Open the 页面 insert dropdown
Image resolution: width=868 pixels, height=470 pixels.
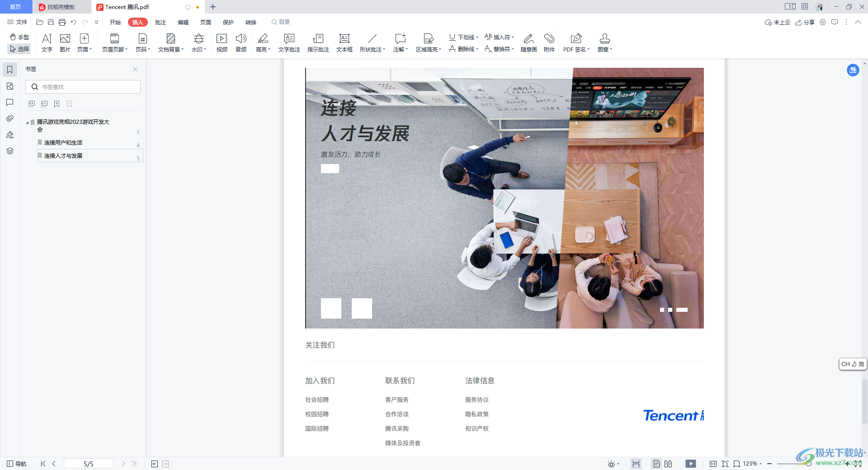click(85, 43)
